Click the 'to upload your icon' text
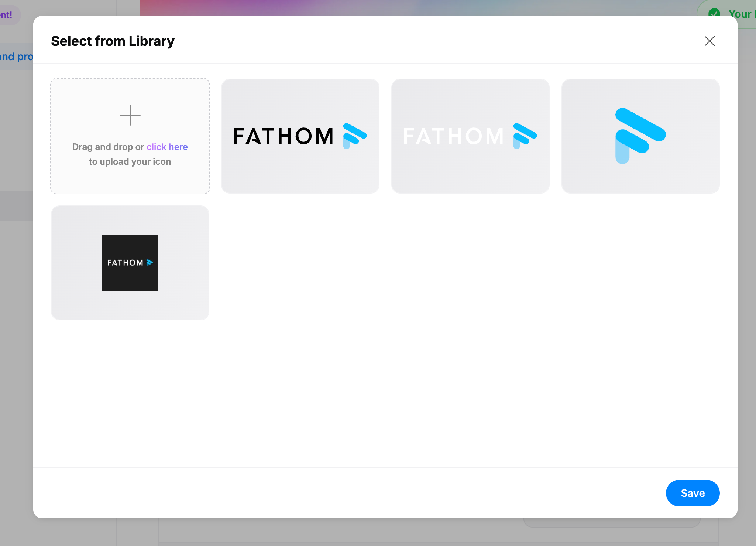 130,162
